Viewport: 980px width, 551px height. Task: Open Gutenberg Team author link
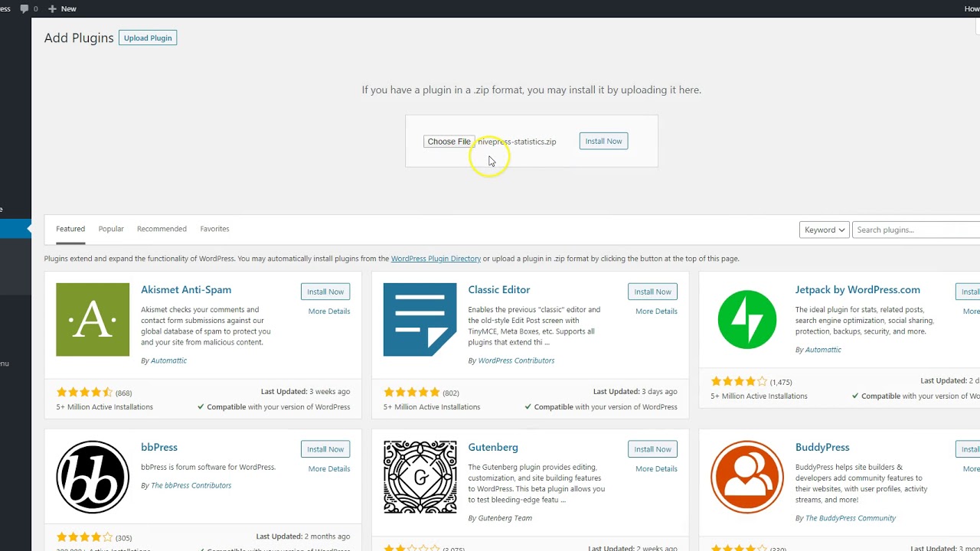[505, 518]
